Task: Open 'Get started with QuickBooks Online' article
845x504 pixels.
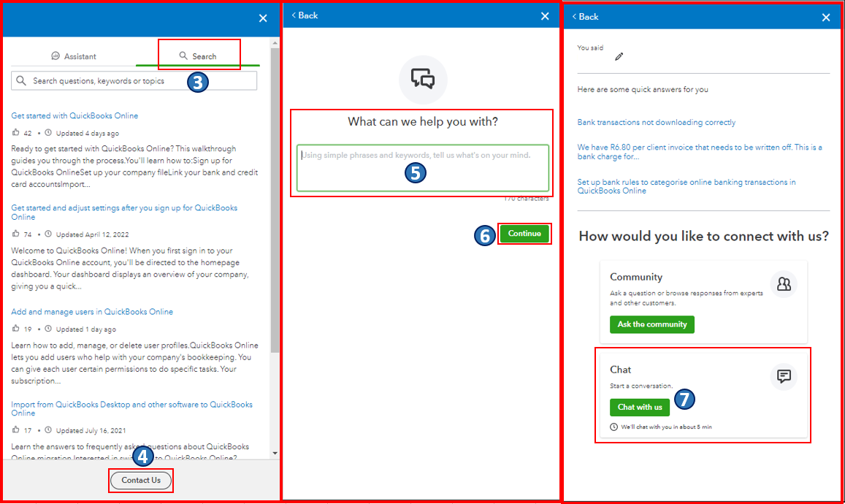Action: click(x=74, y=115)
